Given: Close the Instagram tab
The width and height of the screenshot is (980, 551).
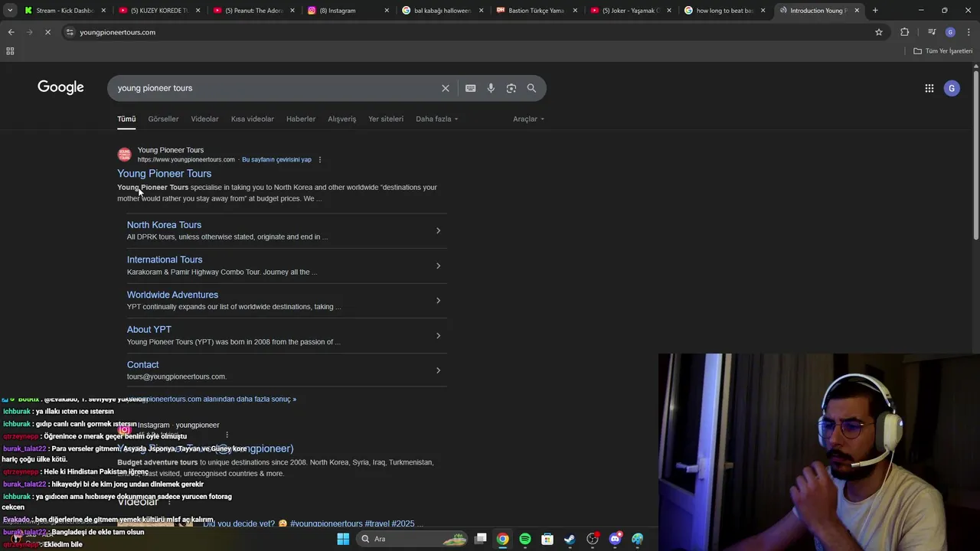Looking at the screenshot, I should click(x=387, y=11).
